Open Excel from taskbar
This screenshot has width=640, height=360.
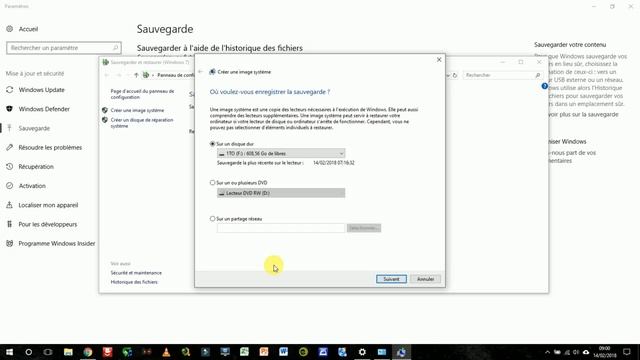point(244,352)
